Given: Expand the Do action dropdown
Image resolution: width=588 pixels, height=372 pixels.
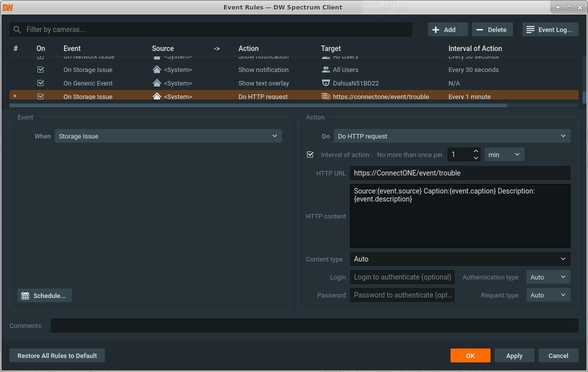Looking at the screenshot, I should point(451,136).
